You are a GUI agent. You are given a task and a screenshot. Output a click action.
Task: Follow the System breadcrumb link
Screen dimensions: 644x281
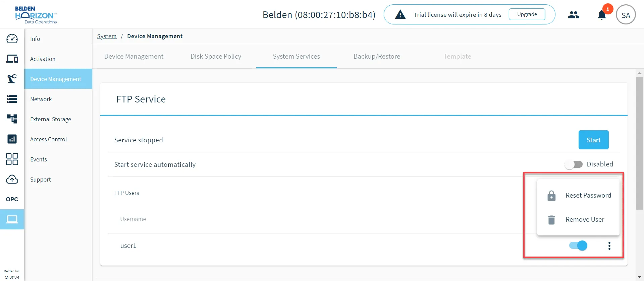click(x=107, y=36)
